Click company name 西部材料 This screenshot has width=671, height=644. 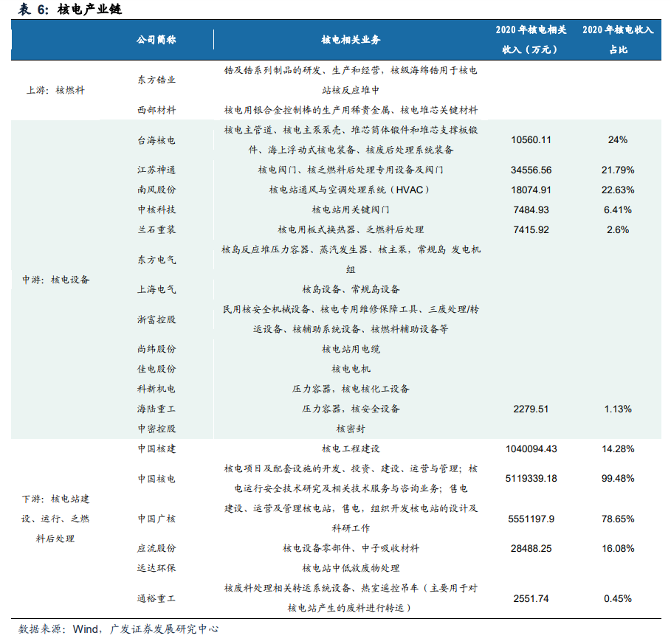[x=156, y=110]
